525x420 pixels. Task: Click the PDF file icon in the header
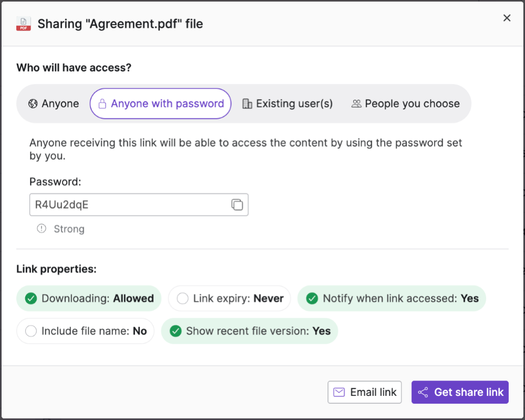point(23,24)
